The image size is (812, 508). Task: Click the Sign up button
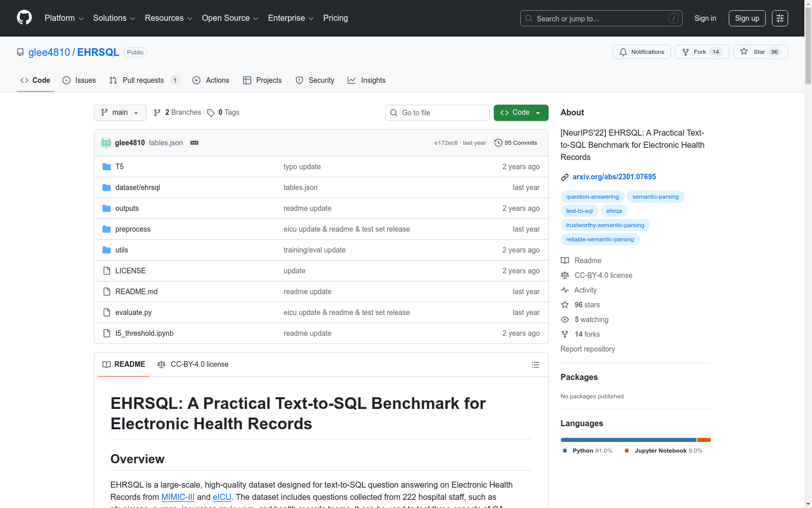[747, 18]
